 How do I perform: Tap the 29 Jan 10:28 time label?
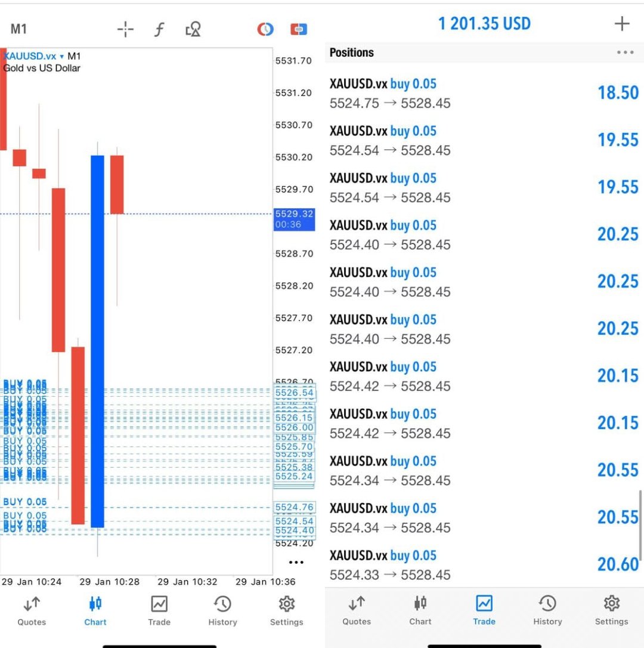pyautogui.click(x=110, y=582)
